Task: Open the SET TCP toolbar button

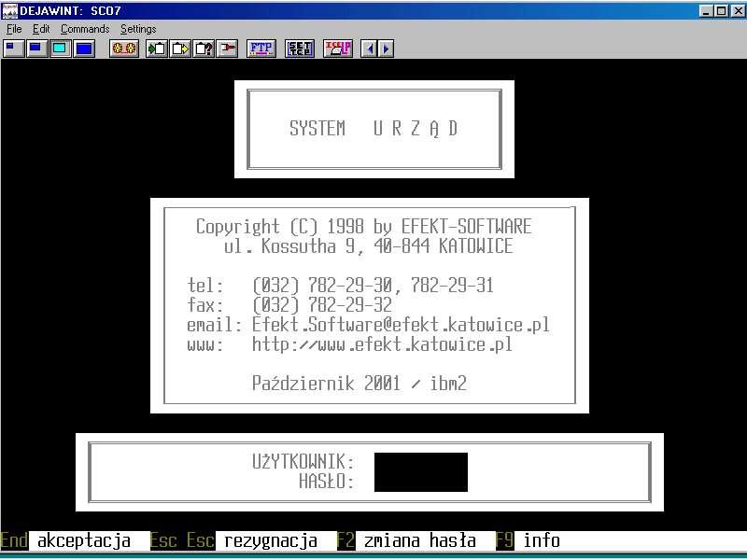Action: pyautogui.click(x=300, y=49)
